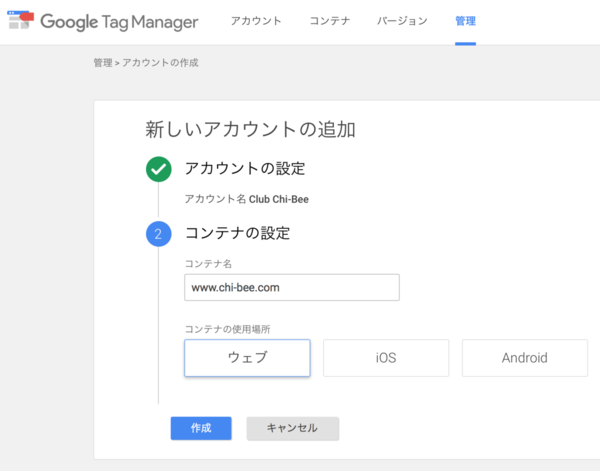Click the 管理 breadcrumb link
This screenshot has height=471, width=600.
tap(103, 63)
